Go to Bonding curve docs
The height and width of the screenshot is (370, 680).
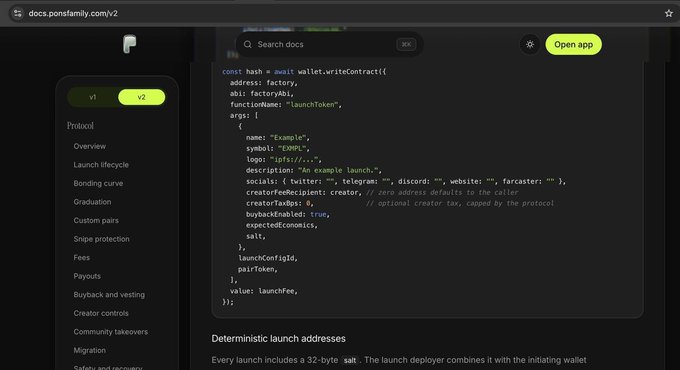98,183
